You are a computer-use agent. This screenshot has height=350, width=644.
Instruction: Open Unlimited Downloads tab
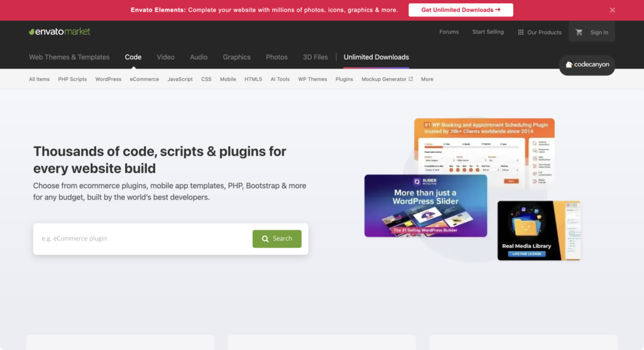pyautogui.click(x=376, y=57)
